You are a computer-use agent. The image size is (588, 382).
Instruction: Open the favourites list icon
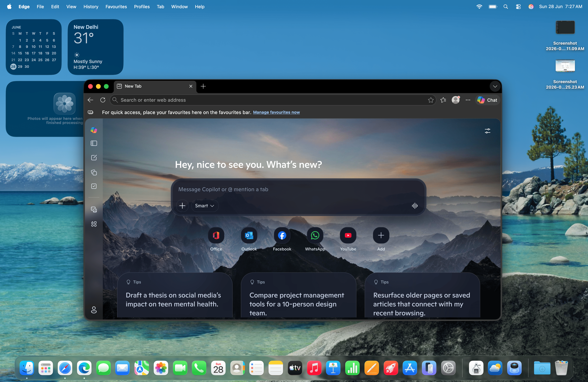coord(443,100)
